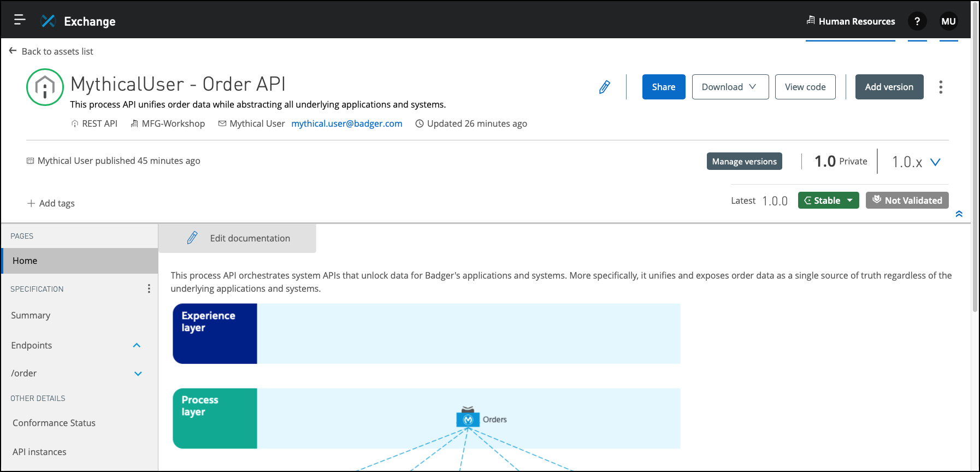Click the Back to assets list arrow

[13, 51]
